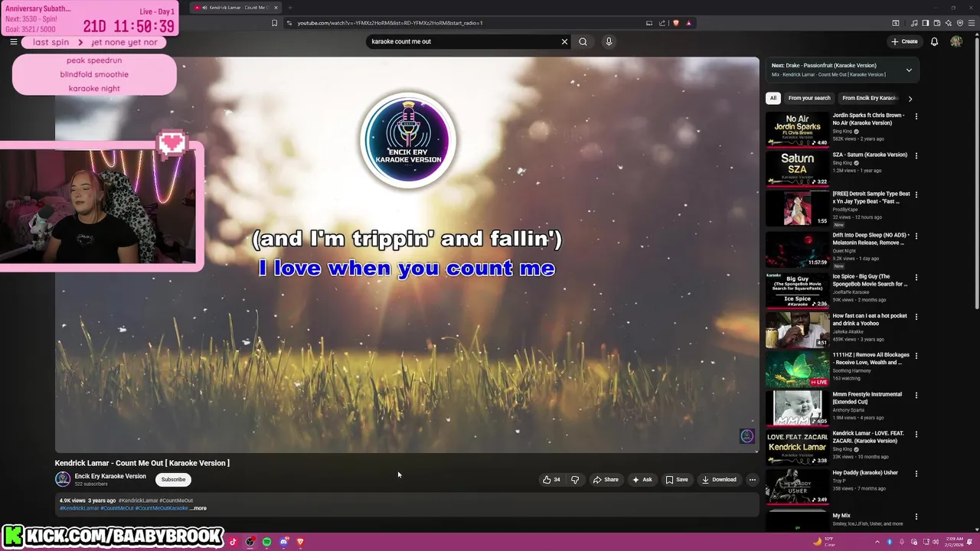Select the All filter chip
Screen dimensions: 980x551
click(773, 98)
